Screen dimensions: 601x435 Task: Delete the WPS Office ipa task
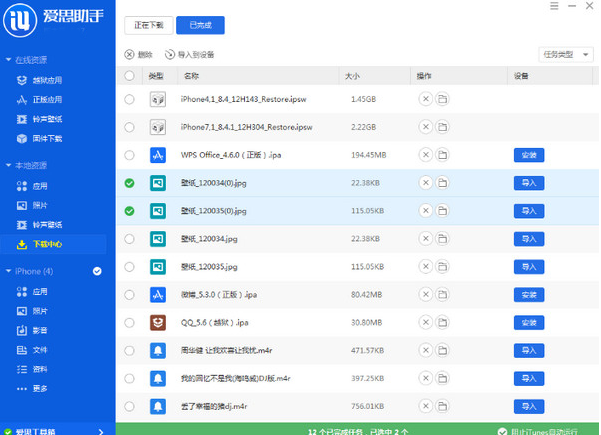point(425,155)
